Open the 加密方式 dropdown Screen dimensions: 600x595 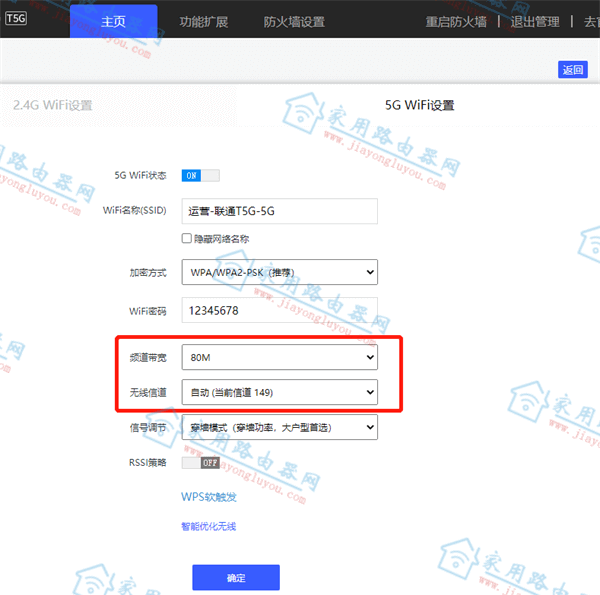279,272
